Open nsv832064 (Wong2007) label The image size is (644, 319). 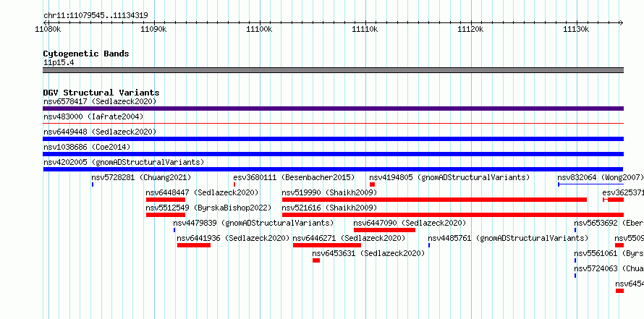(x=600, y=177)
